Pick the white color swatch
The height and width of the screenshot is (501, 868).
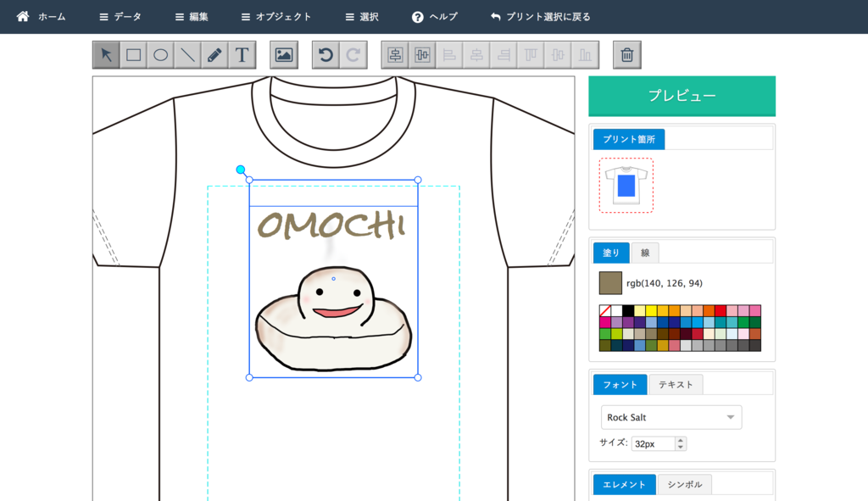pos(616,310)
